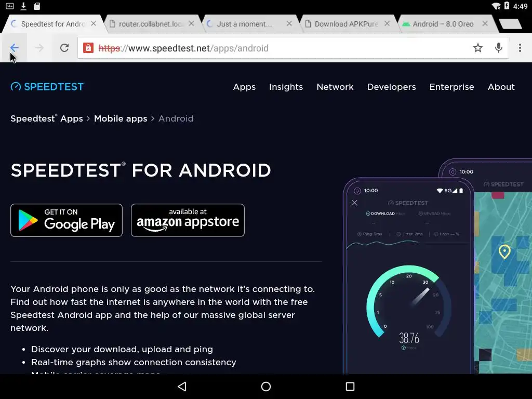Viewport: 532px width, 399px height.
Task: Close the Android 8.0 Oreo tab
Action: coord(485,23)
